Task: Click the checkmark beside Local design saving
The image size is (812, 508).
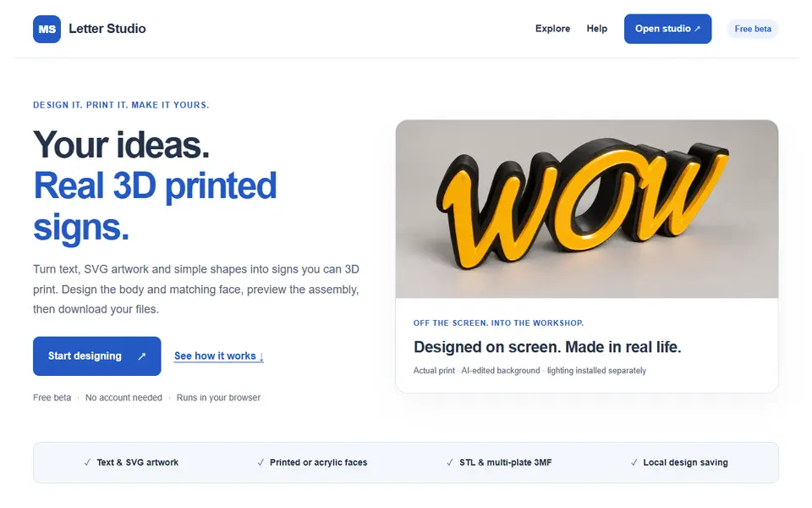Action: click(x=634, y=462)
